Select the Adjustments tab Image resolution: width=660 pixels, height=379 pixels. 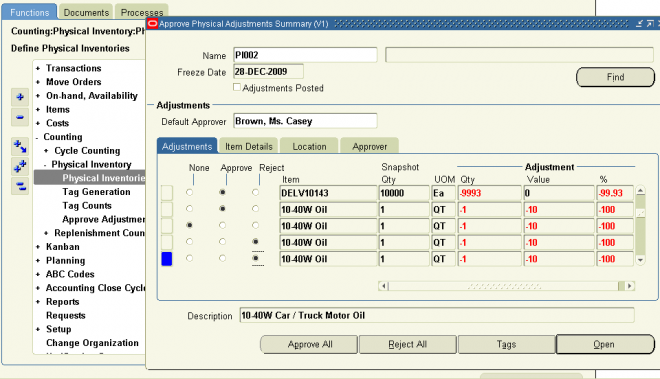tap(187, 146)
